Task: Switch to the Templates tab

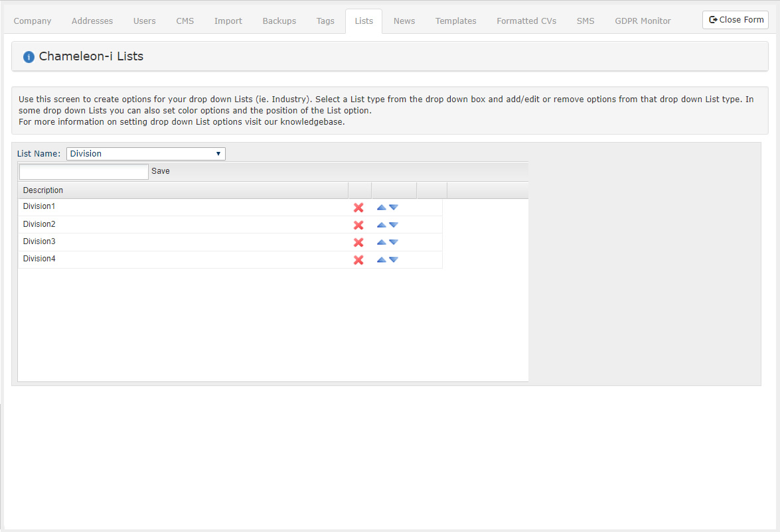Action: 455,21
